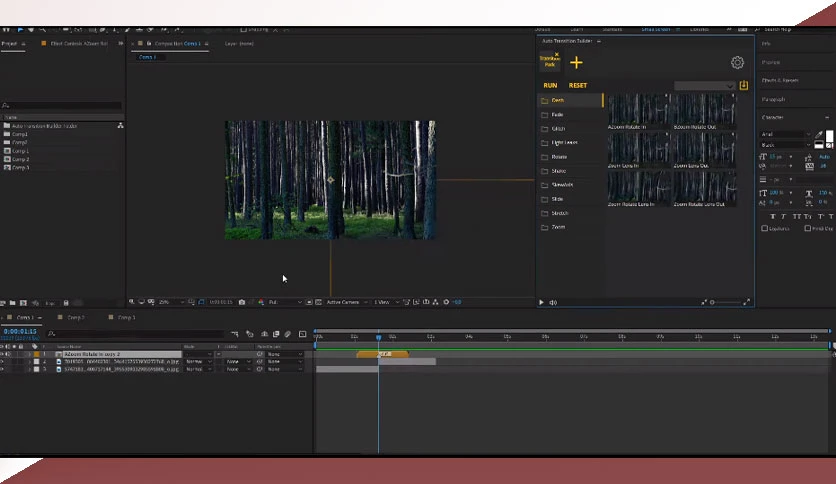The width and height of the screenshot is (836, 484).
Task: Click the timeline current time 0:00:01:15
Action: point(20,331)
